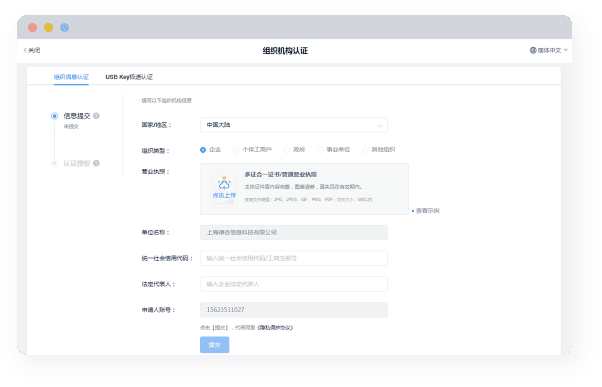Click the red close window button
This screenshot has height=387, width=602.
click(x=33, y=28)
